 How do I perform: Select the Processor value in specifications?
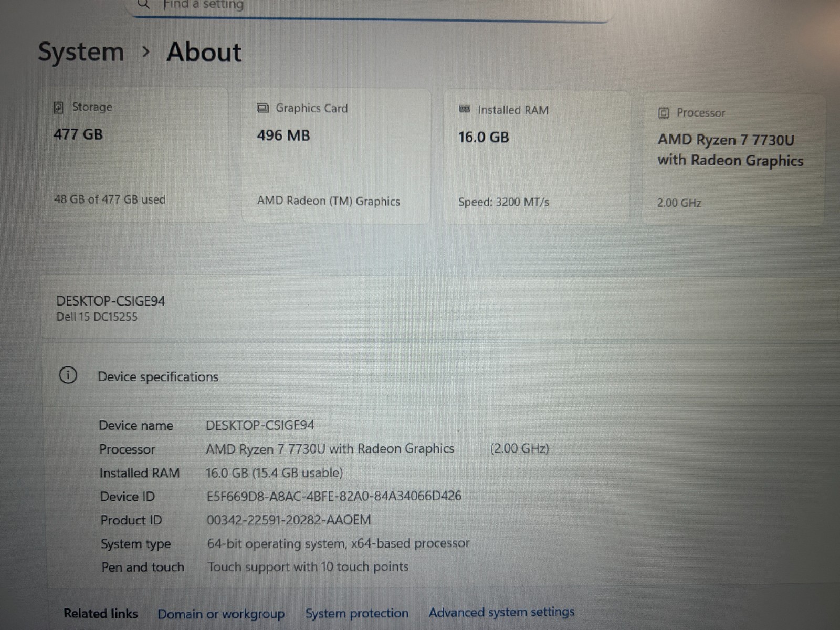tap(330, 449)
